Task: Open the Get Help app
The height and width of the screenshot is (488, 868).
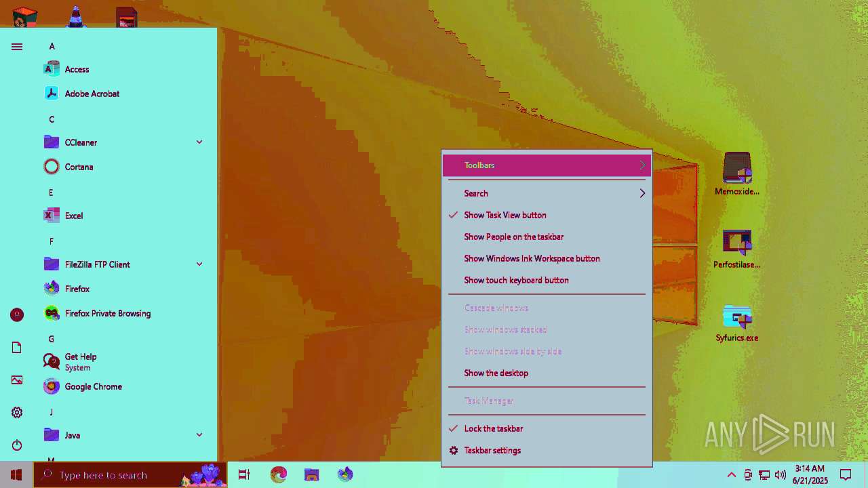Action: click(81, 361)
